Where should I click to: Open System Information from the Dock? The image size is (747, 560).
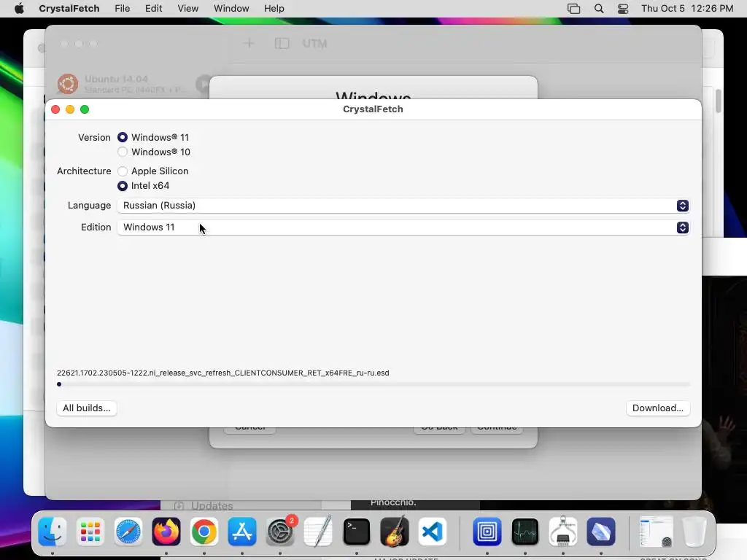563,532
